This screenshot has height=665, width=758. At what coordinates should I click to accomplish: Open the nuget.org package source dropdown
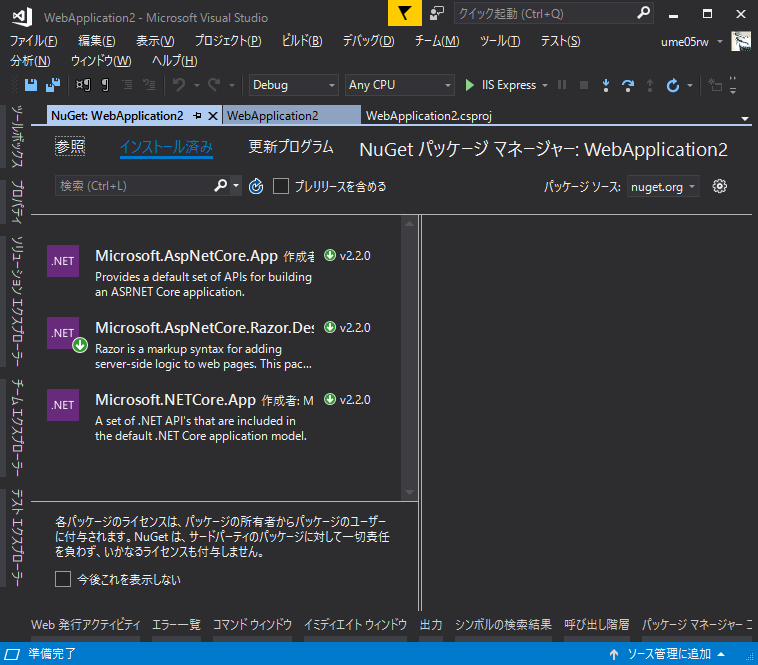click(663, 186)
